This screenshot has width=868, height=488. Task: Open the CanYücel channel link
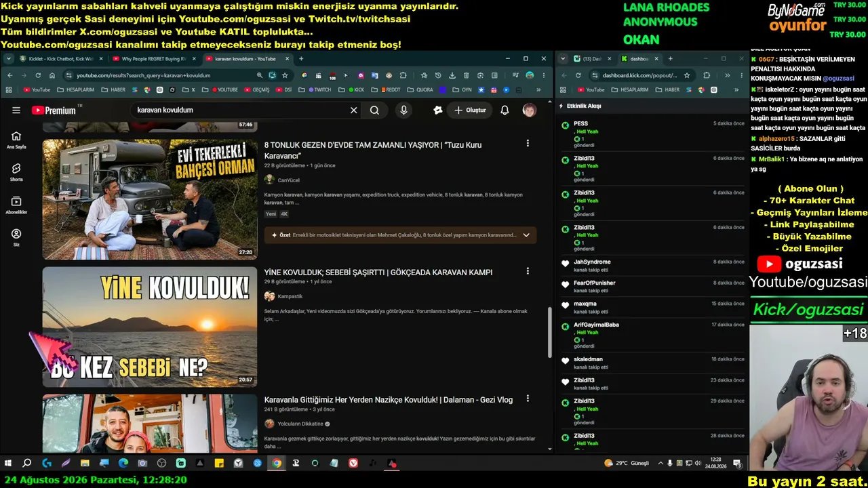288,180
